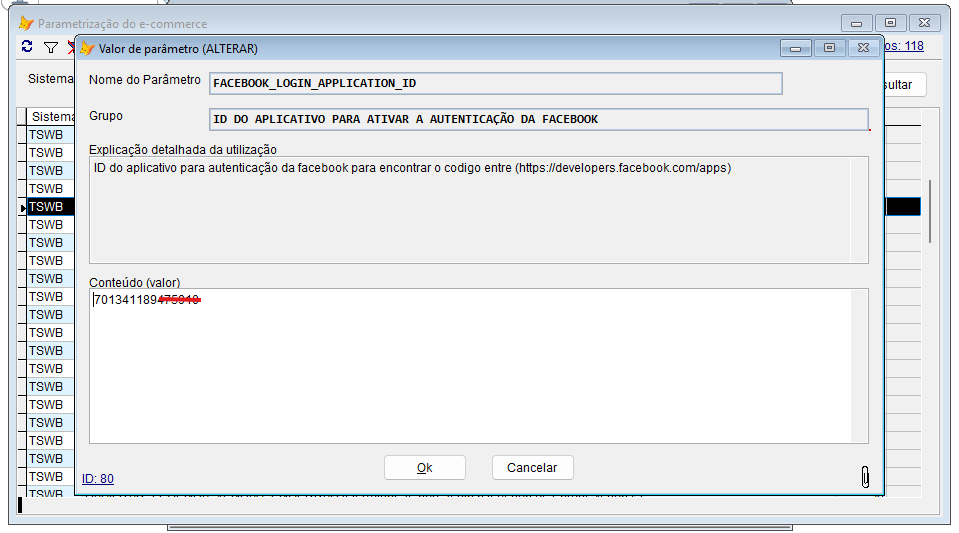Click the Nome do Parâmetro field
959x533 pixels.
pos(495,83)
